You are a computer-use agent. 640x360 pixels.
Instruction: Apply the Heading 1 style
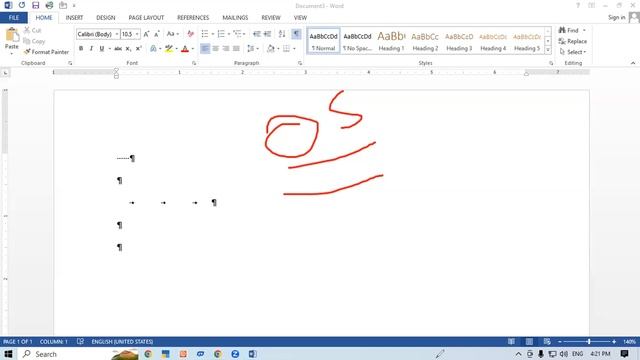click(x=391, y=41)
